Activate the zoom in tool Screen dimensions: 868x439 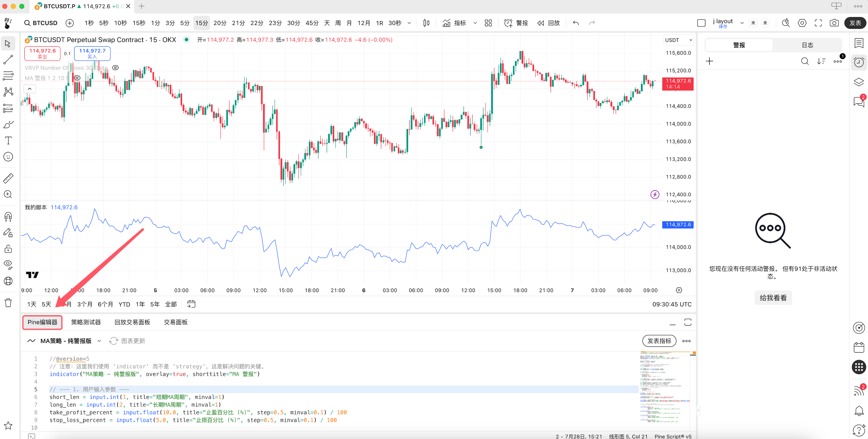pyautogui.click(x=8, y=194)
